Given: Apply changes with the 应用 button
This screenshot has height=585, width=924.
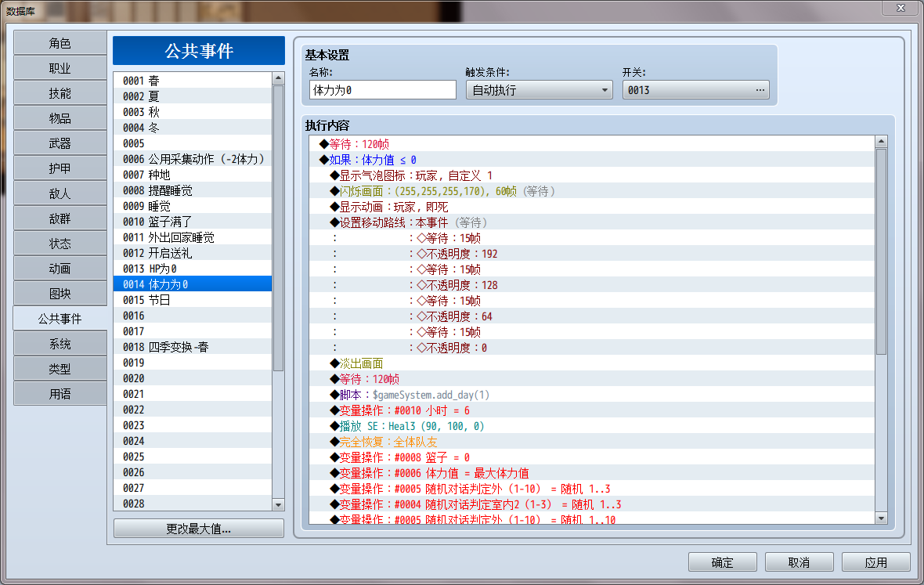Looking at the screenshot, I should [875, 562].
